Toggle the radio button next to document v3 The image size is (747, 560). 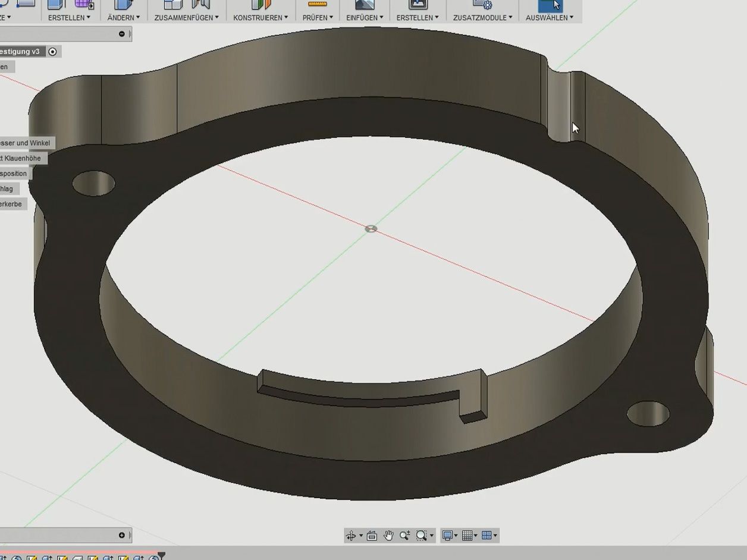[52, 52]
